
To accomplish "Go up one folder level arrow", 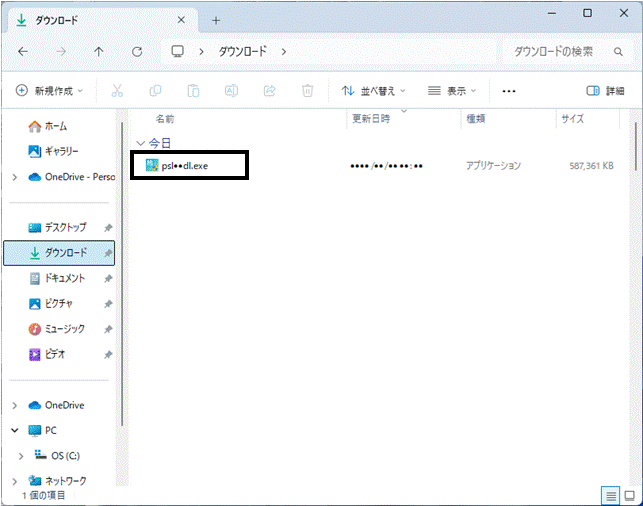I will click(98, 52).
